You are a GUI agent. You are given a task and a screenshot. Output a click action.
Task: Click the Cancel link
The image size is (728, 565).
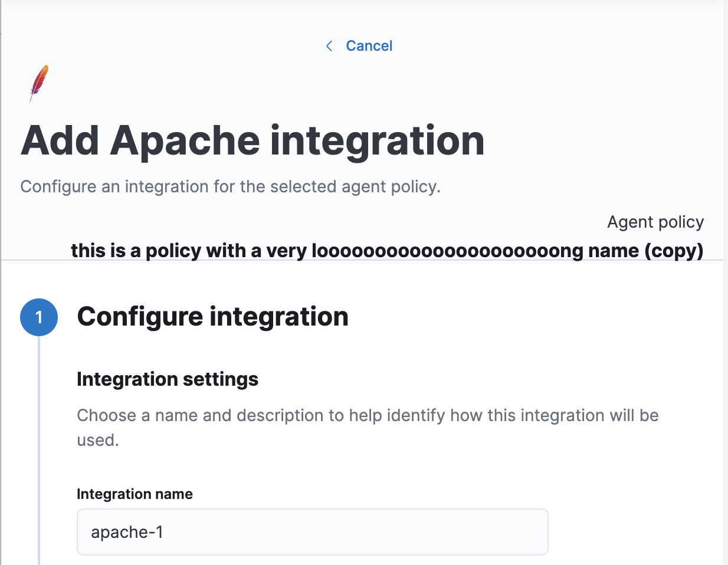(x=369, y=46)
